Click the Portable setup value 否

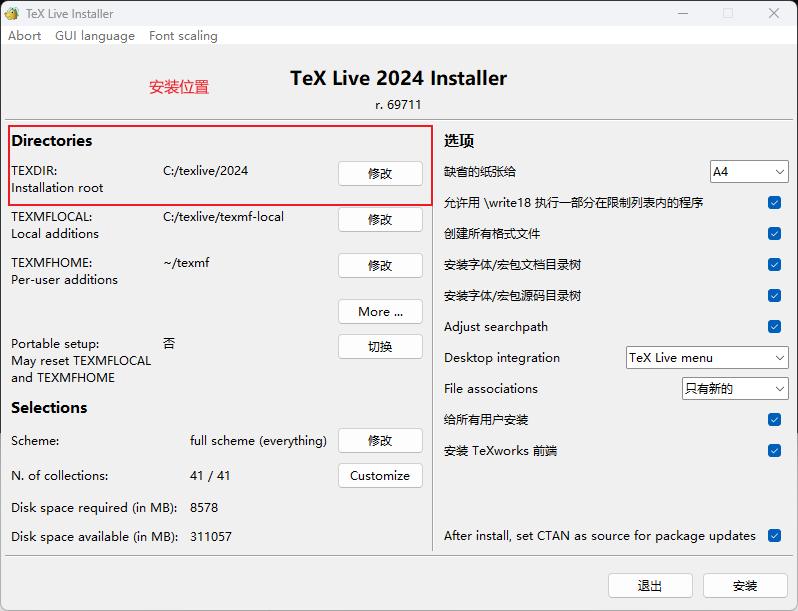(x=169, y=343)
